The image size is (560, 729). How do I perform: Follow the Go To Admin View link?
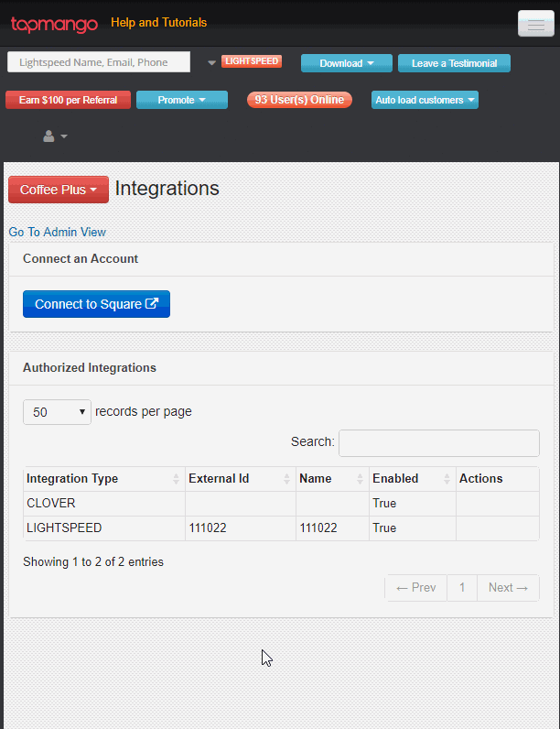click(x=58, y=233)
